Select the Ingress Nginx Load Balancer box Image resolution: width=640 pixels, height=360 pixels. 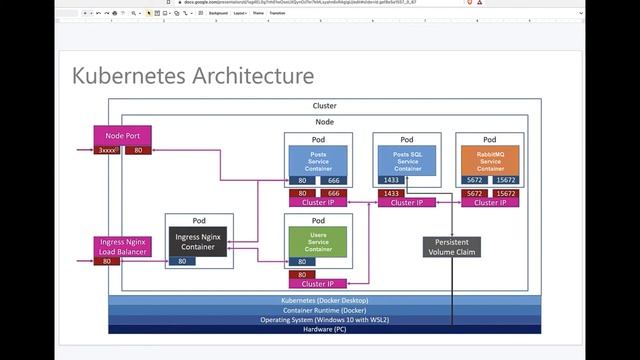tap(122, 247)
